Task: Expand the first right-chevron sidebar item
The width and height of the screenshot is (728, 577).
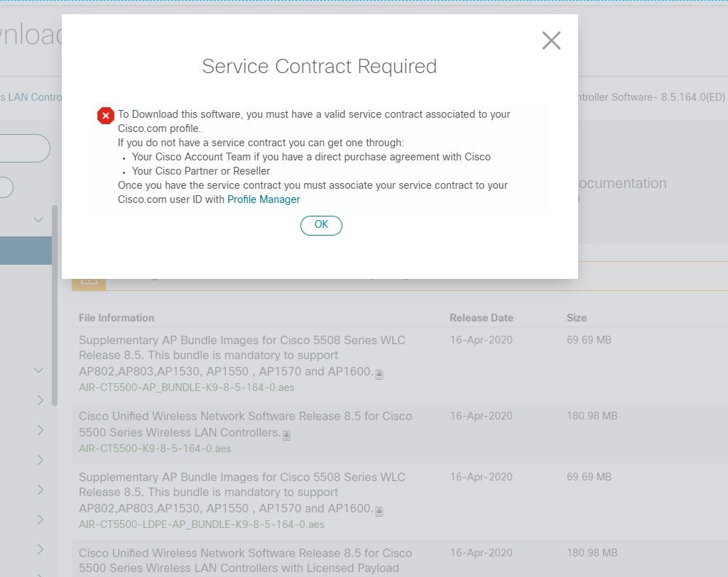Action: point(40,400)
